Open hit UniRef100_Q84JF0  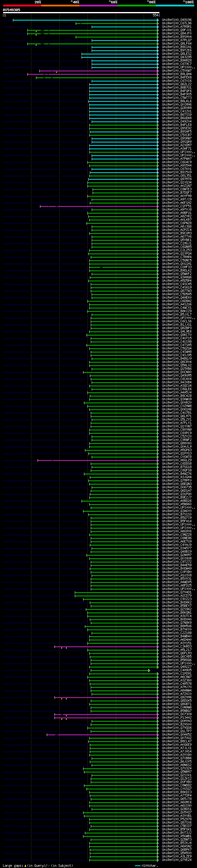point(177,33)
